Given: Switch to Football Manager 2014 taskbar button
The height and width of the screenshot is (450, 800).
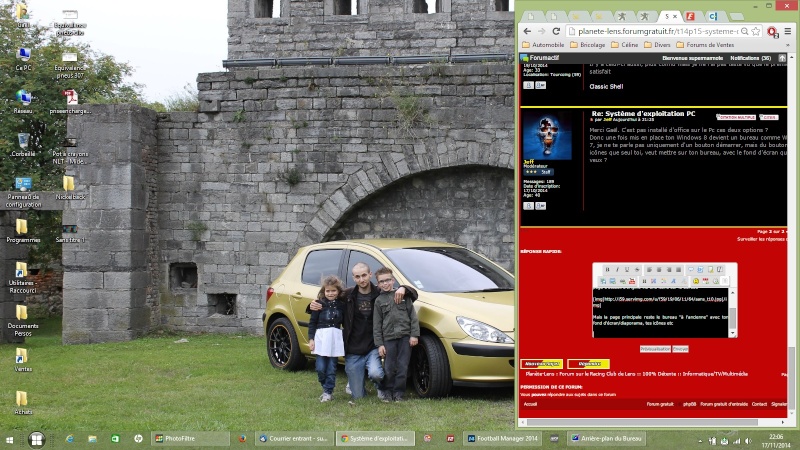Looking at the screenshot, I should (x=504, y=439).
